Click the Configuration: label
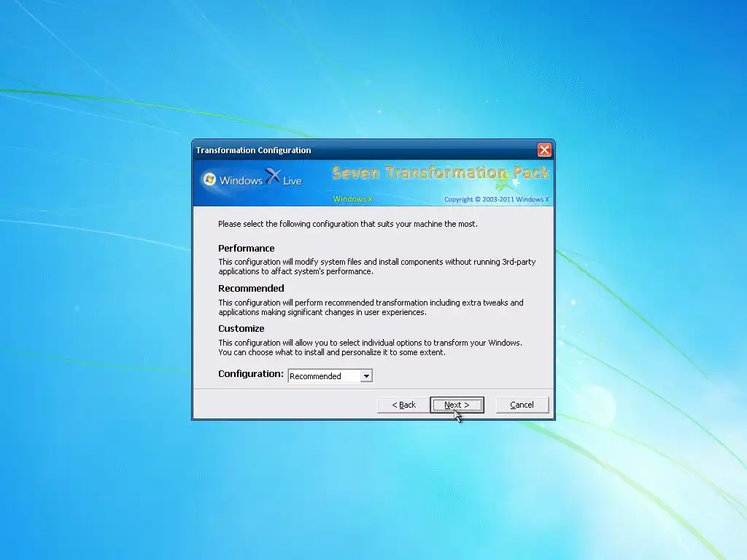Image resolution: width=747 pixels, height=560 pixels. [251, 374]
